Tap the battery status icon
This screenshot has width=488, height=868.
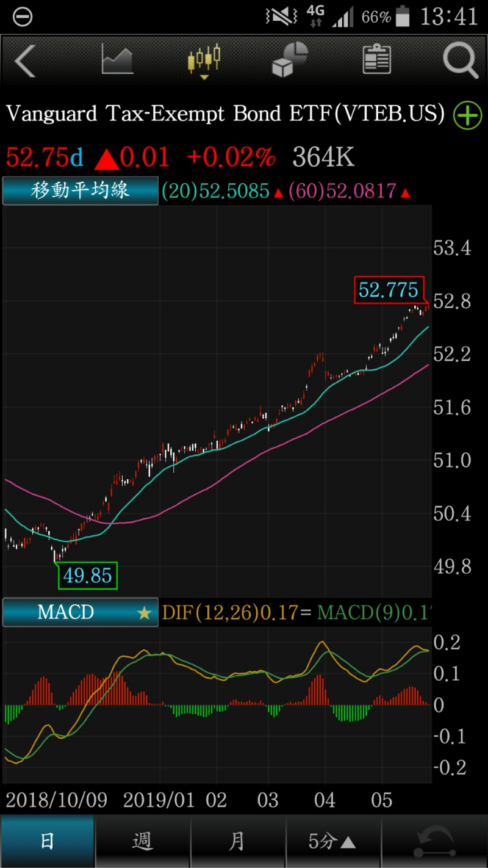(x=403, y=16)
